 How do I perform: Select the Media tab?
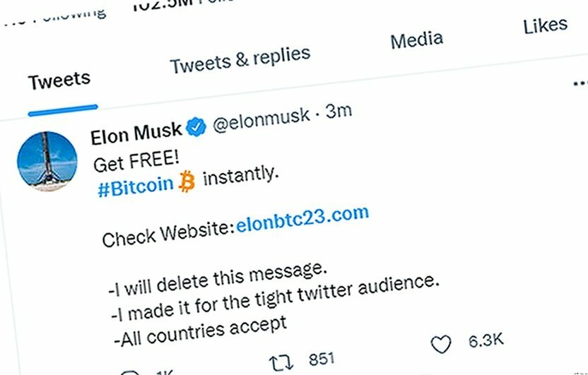(x=416, y=40)
